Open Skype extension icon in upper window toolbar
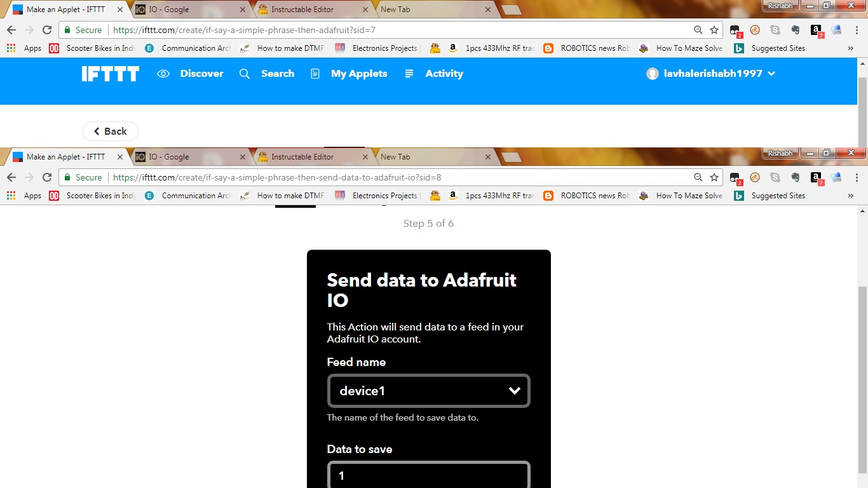The height and width of the screenshot is (488, 868). coord(775,30)
